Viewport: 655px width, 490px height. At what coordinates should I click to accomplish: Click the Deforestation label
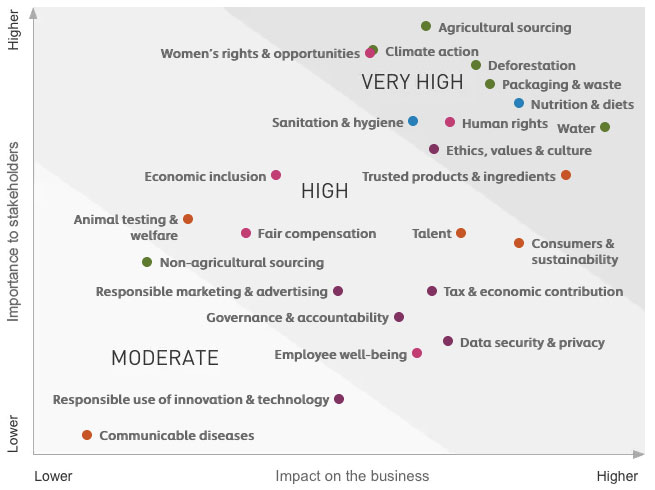532,66
